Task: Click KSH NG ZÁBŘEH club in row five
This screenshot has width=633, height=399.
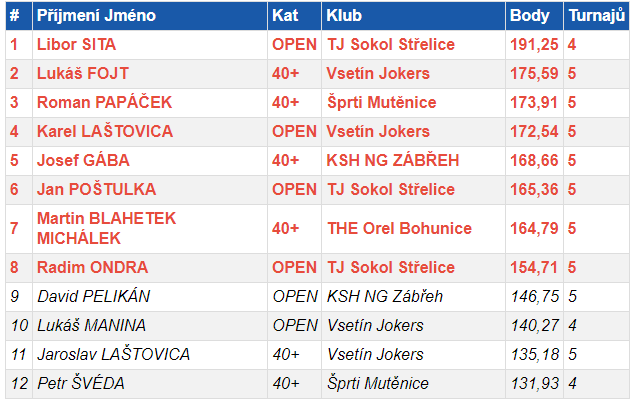Action: tap(392, 161)
